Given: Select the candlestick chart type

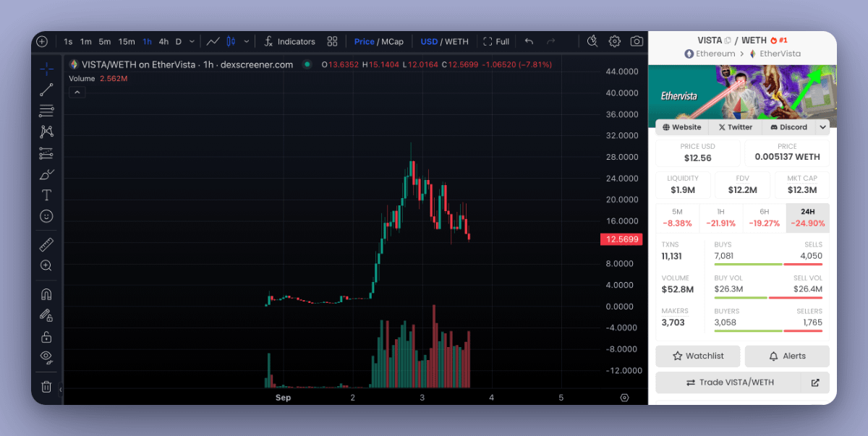Looking at the screenshot, I should click(x=231, y=41).
